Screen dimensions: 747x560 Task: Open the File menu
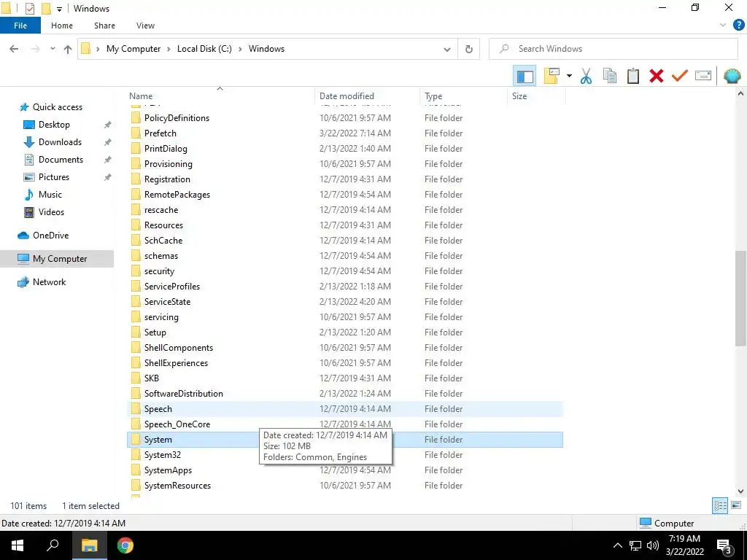click(20, 26)
